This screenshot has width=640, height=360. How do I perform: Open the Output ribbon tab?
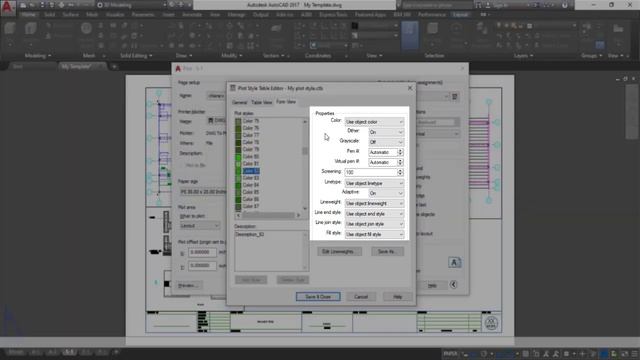point(260,14)
